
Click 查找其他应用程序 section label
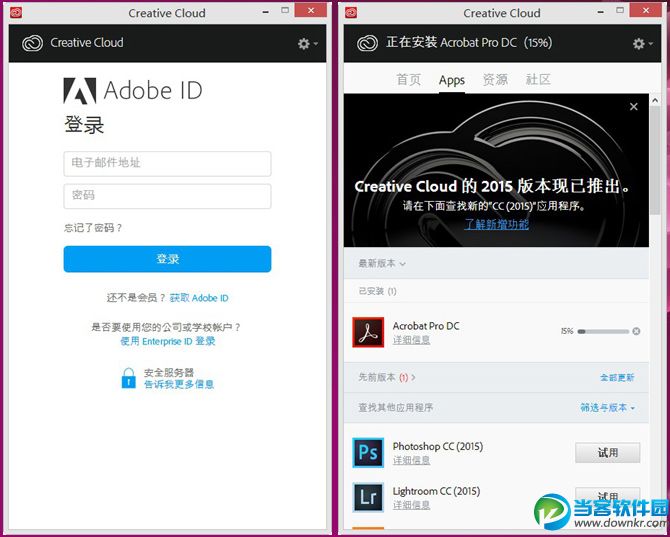coord(396,408)
